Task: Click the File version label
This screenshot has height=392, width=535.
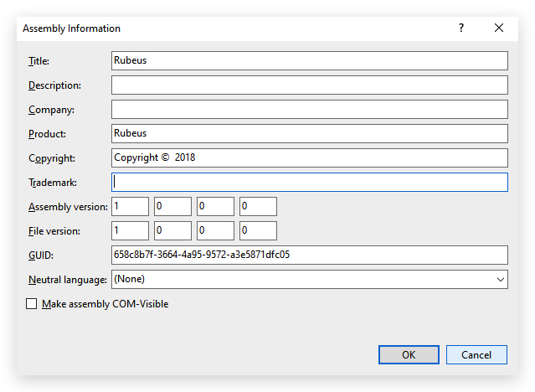Action: (54, 231)
